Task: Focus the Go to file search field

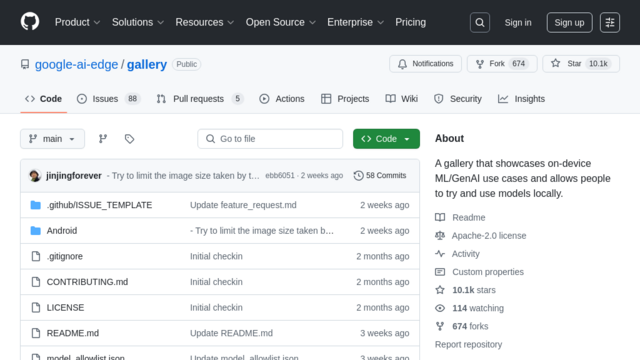Action: tap(270, 139)
